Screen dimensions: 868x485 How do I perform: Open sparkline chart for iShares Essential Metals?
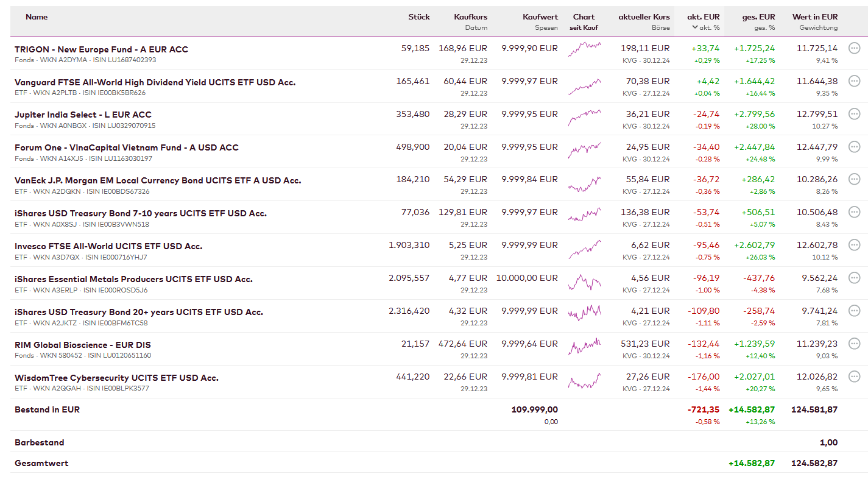pyautogui.click(x=584, y=283)
